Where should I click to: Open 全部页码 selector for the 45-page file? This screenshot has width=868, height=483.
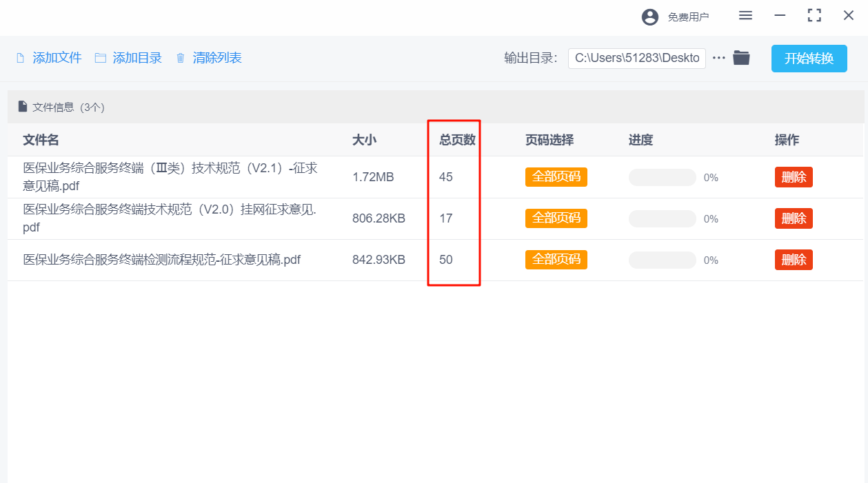point(556,177)
